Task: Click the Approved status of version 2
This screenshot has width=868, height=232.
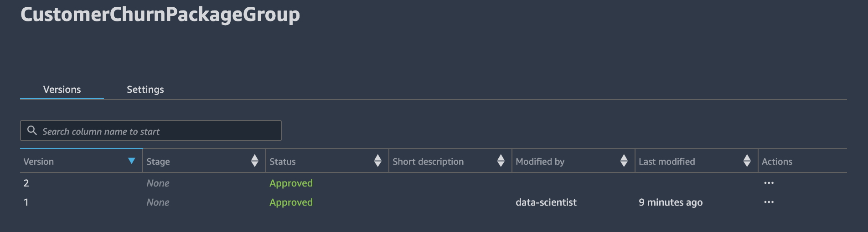Action: pos(291,183)
